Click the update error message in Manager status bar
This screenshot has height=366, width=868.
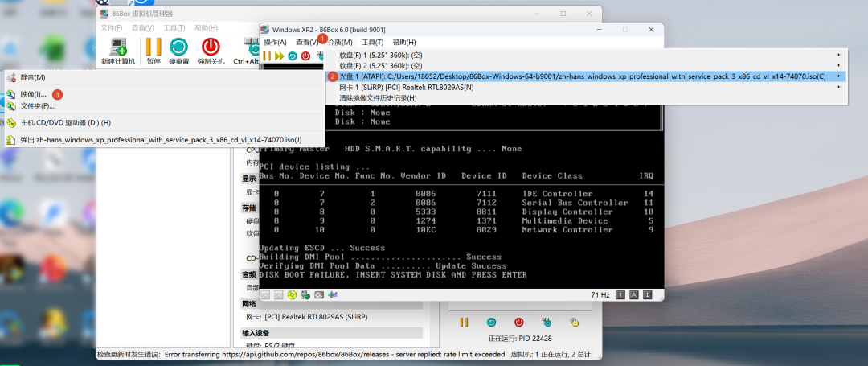coord(301,355)
